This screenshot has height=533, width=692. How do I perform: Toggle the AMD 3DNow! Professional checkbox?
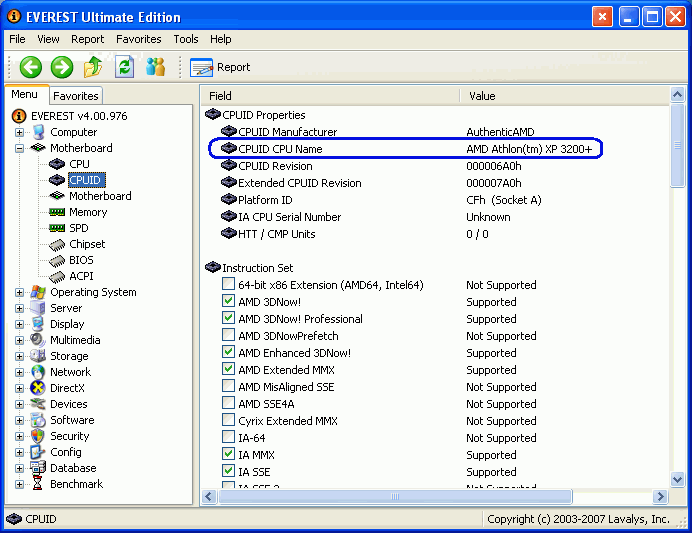(x=228, y=318)
